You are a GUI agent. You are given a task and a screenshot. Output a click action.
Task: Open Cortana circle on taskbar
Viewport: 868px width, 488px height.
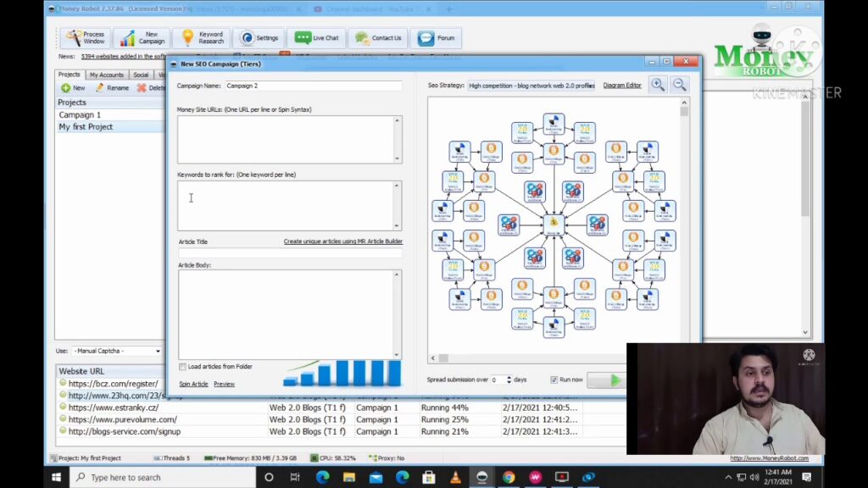point(269,477)
